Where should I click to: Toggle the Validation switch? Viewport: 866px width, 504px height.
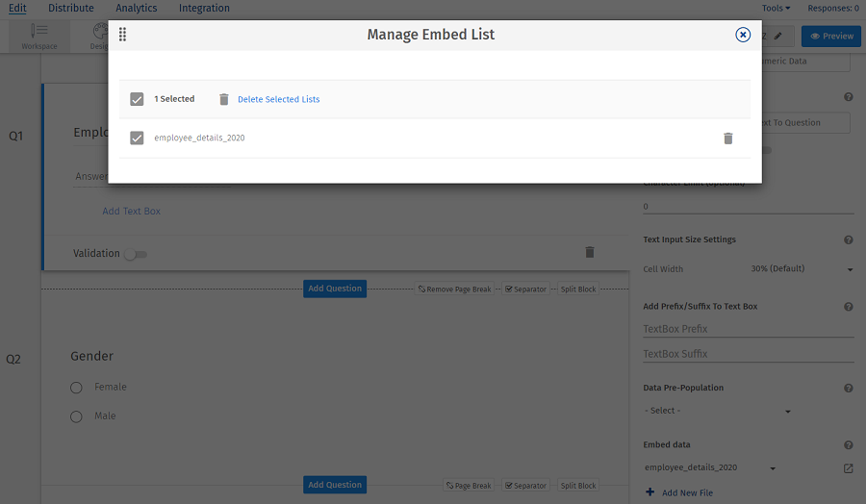135,254
